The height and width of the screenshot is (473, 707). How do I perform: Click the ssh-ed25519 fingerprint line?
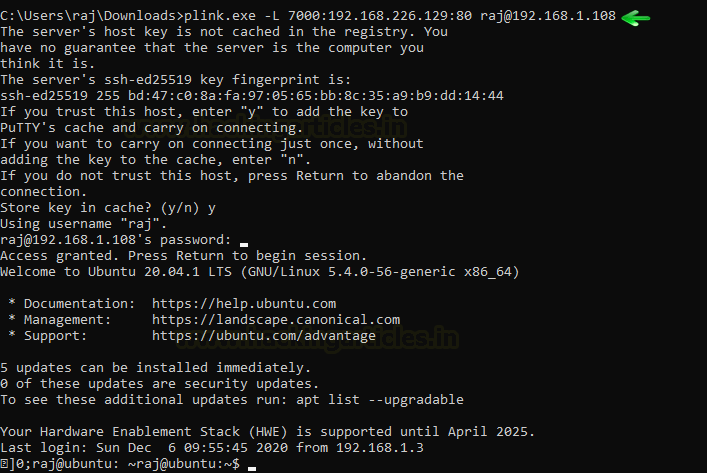252,96
